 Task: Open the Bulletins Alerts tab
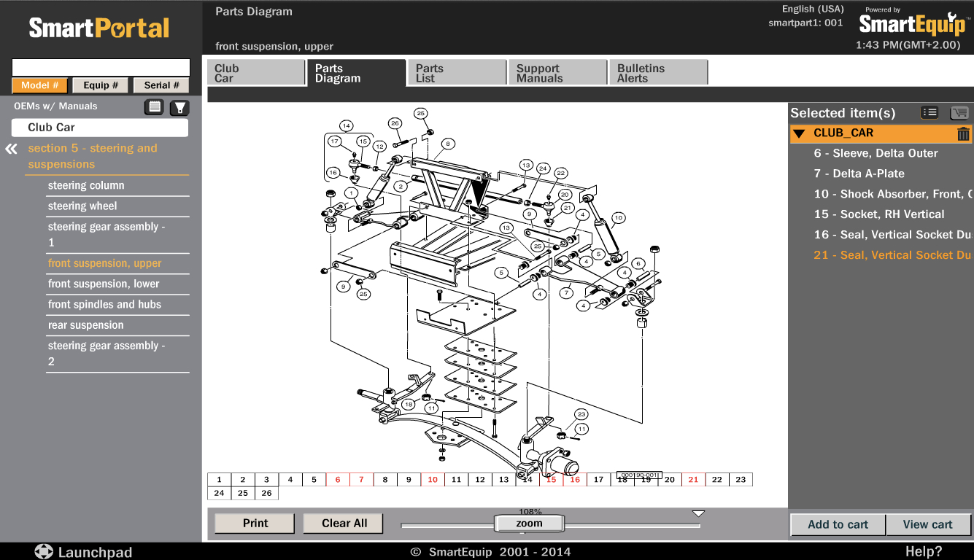(x=657, y=71)
